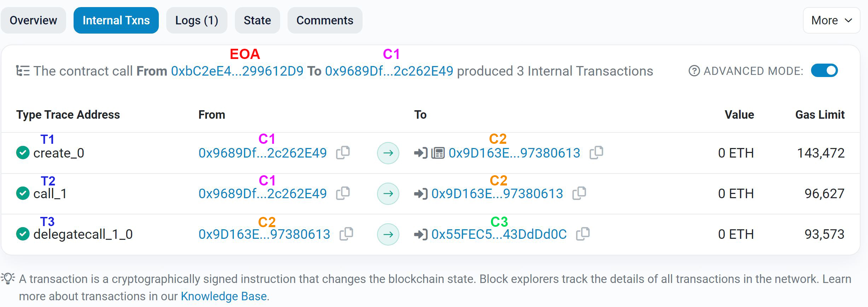Image resolution: width=868 pixels, height=307 pixels.
Task: Copy the delegatecall_1_0 row From address
Action: pyautogui.click(x=346, y=234)
